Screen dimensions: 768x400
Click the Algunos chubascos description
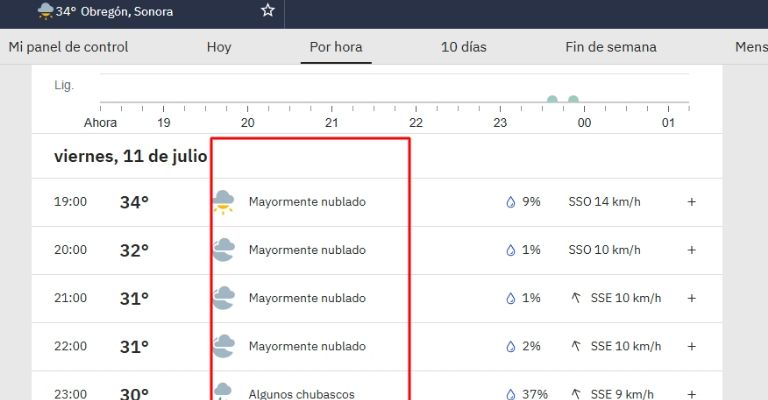click(302, 394)
